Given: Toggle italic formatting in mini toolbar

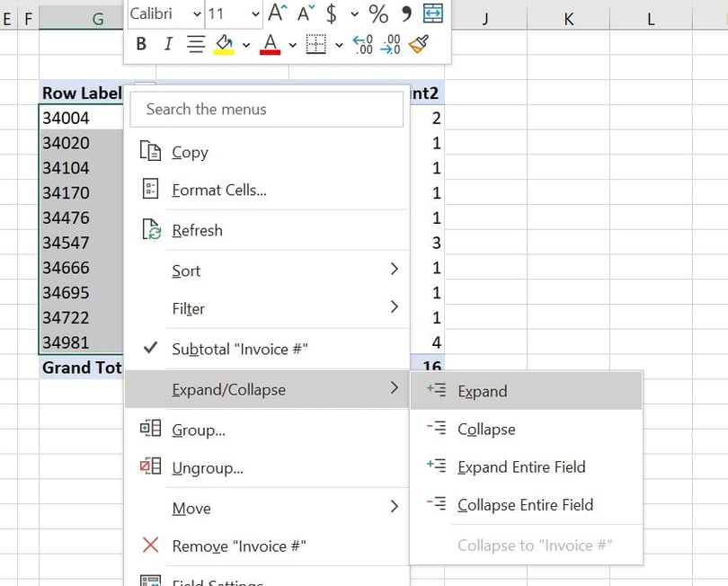Looking at the screenshot, I should (x=168, y=44).
